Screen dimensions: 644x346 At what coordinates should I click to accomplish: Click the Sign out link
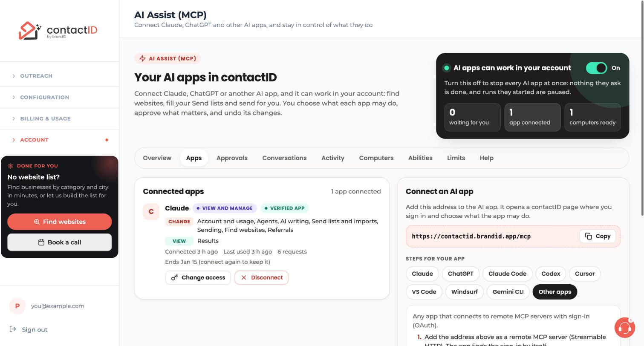pos(35,329)
